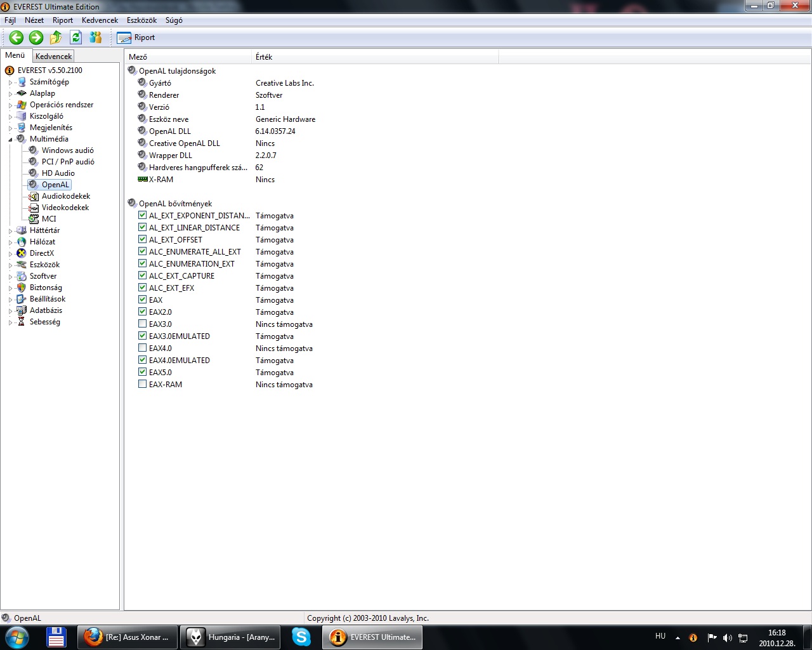Select the Videokodekek tree icon
Viewport: 812px width, 650px height.
[x=34, y=208]
